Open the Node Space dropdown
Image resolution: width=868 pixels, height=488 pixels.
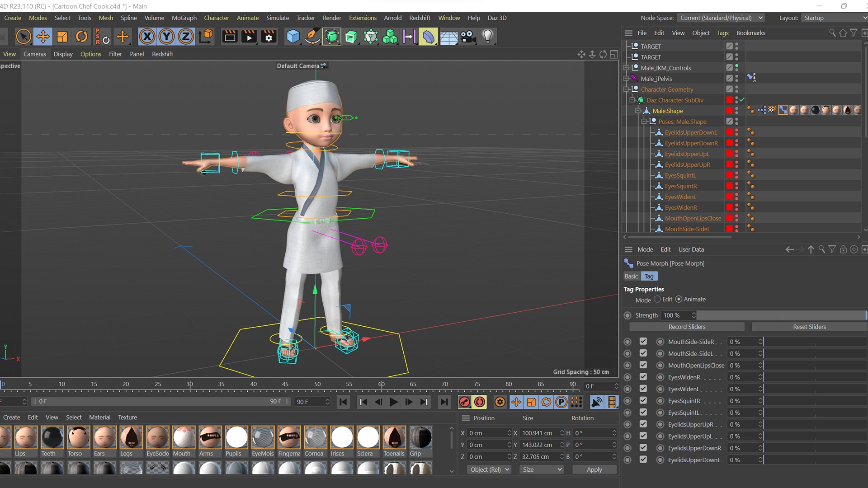(721, 18)
